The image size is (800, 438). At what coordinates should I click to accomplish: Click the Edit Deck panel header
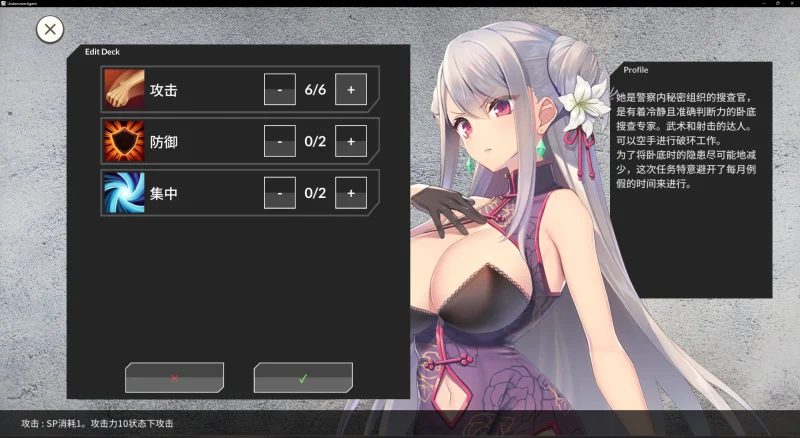pos(103,51)
